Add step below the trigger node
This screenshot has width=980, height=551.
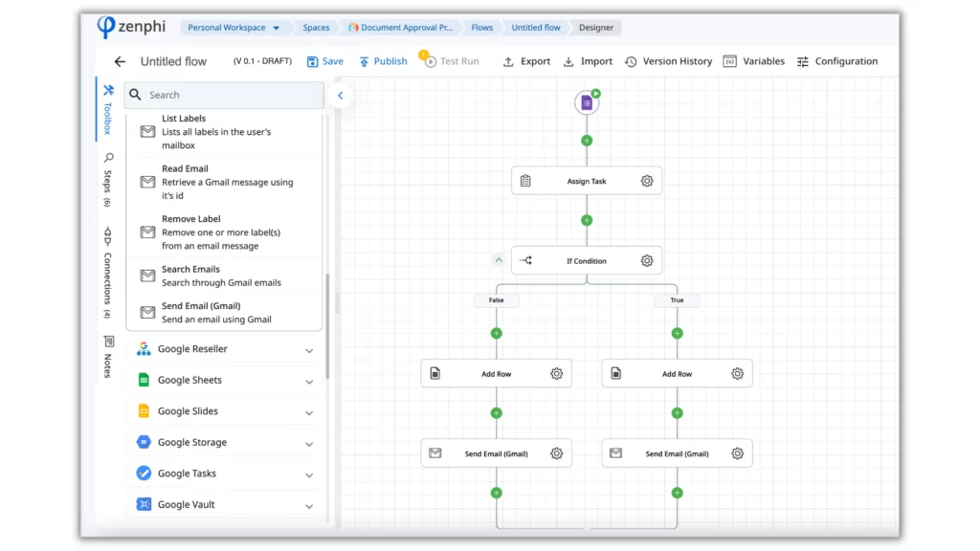tap(587, 141)
